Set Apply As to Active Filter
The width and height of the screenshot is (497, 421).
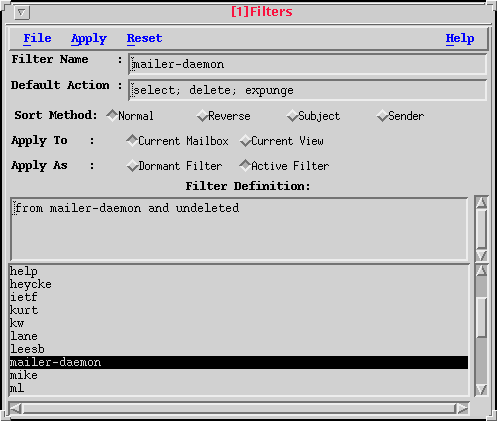pyautogui.click(x=284, y=166)
